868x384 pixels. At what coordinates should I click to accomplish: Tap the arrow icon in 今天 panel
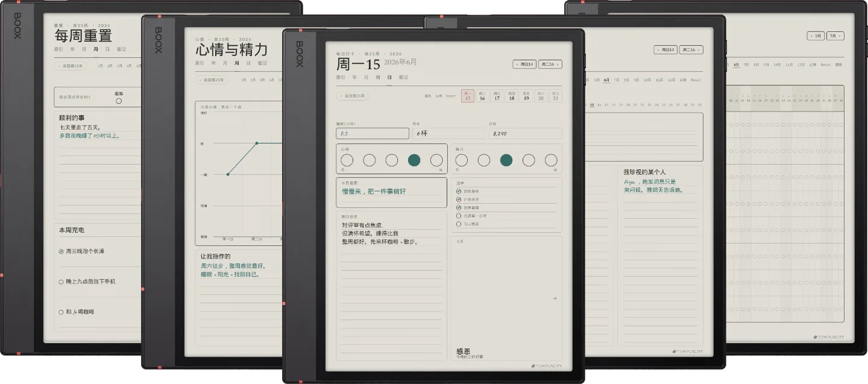click(555, 298)
